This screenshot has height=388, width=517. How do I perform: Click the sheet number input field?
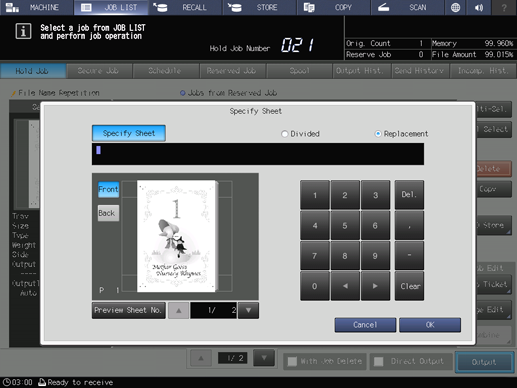pyautogui.click(x=258, y=154)
